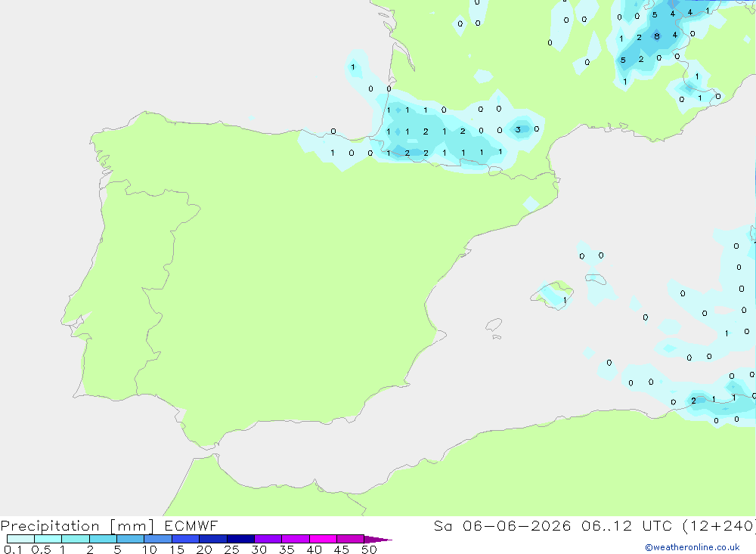Click the "ECMWF" model label
756x554 pixels.
(191, 525)
